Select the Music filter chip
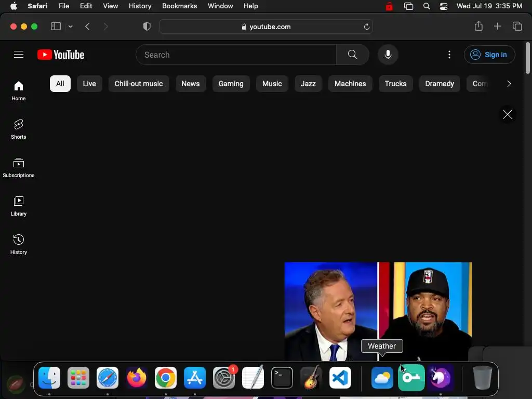This screenshot has width=532, height=399. (x=272, y=84)
